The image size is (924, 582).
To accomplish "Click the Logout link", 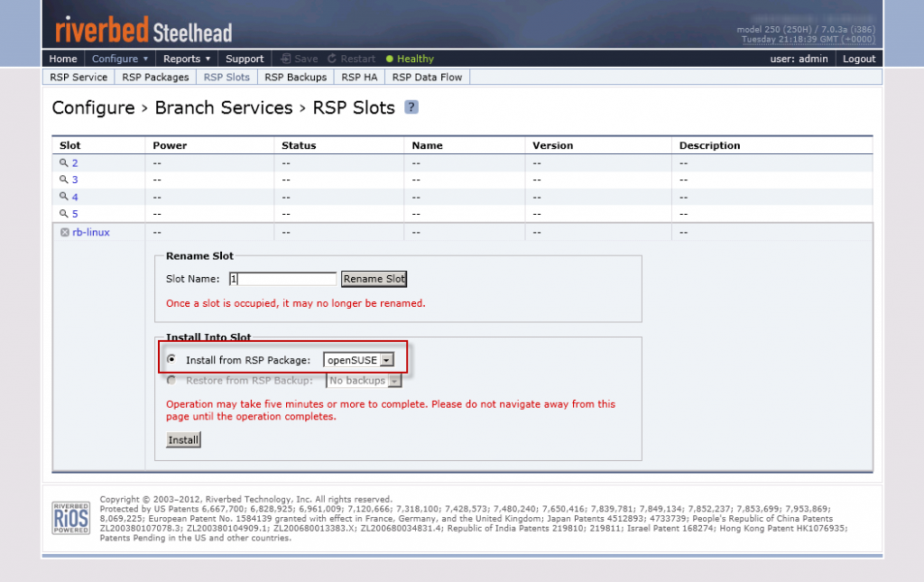I will (859, 59).
